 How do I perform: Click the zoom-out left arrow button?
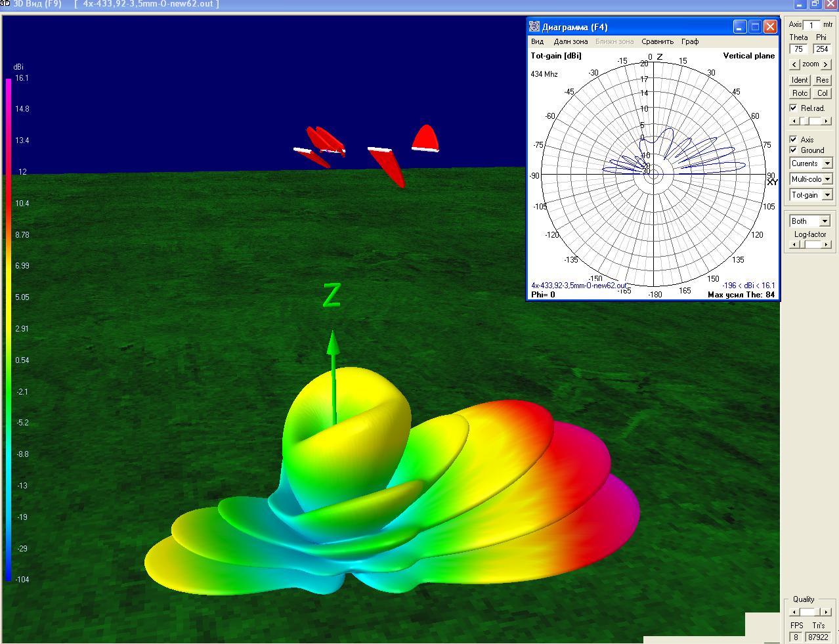[794, 64]
